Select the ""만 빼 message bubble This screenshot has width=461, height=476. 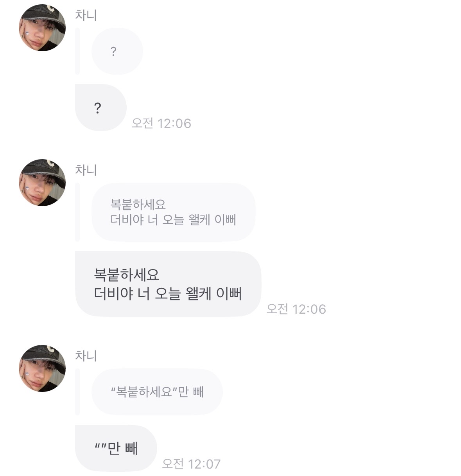116,448
